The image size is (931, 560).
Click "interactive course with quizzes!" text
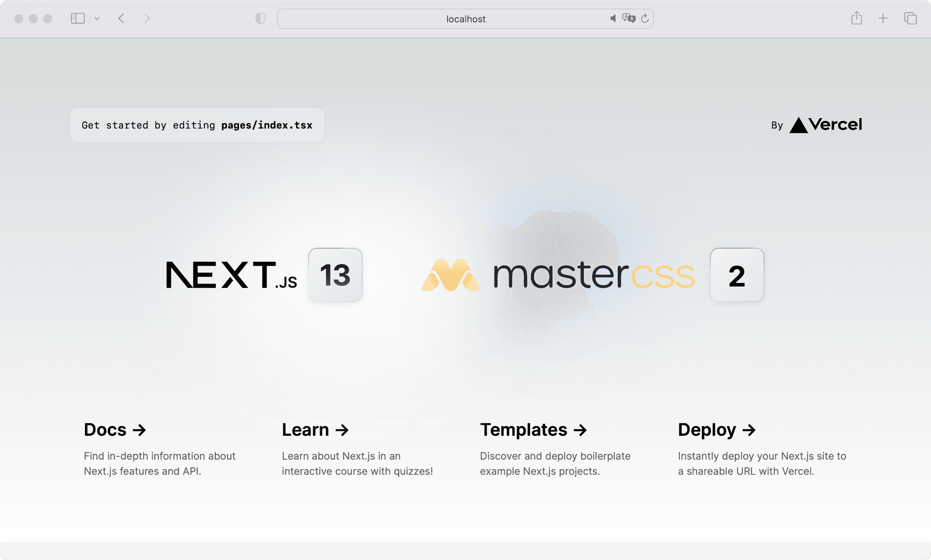357,471
